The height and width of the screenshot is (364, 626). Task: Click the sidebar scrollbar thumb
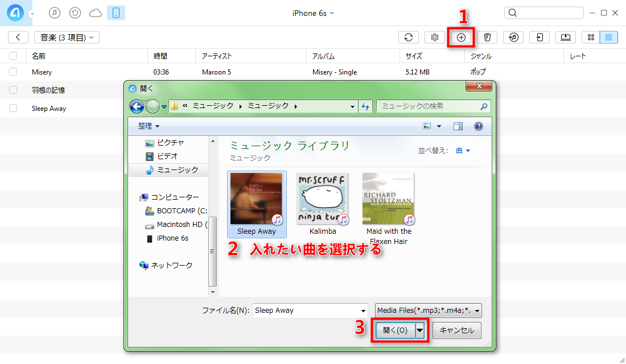pos(212,251)
